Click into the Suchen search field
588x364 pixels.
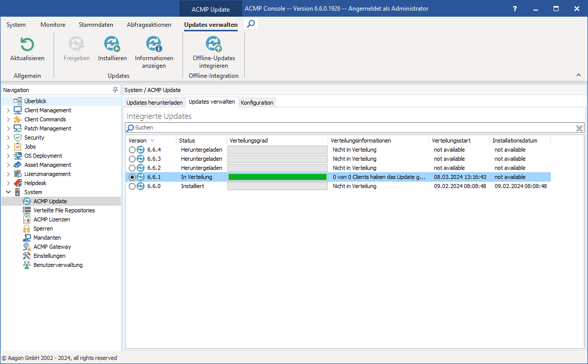coord(349,128)
